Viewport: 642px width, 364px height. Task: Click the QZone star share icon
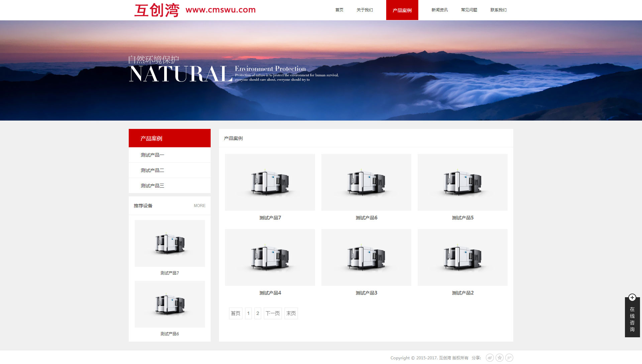500,358
